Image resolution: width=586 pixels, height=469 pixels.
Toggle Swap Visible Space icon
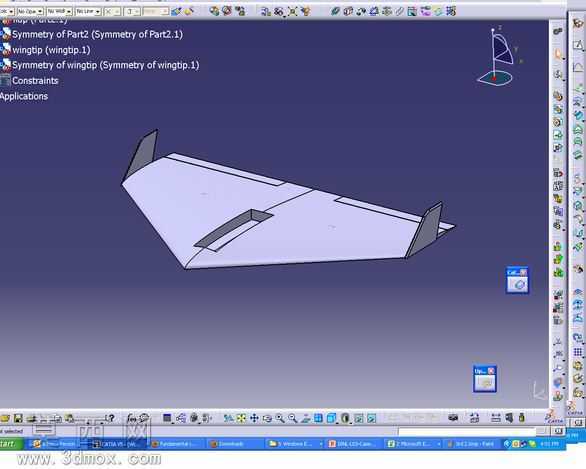click(x=371, y=419)
